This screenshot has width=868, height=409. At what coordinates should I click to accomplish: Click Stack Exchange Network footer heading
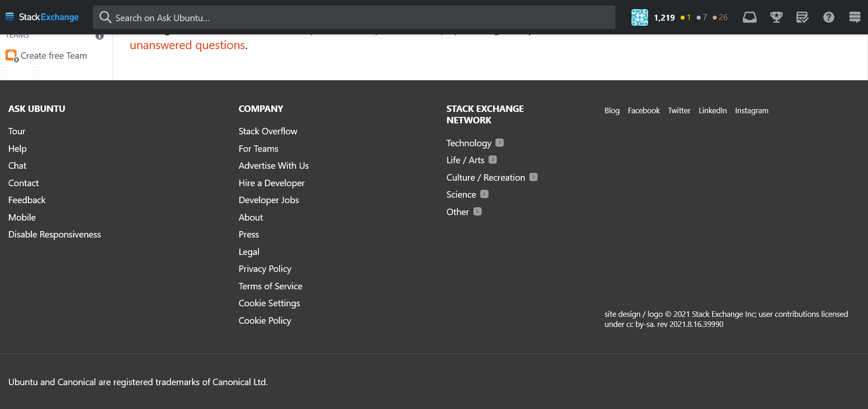pyautogui.click(x=485, y=114)
